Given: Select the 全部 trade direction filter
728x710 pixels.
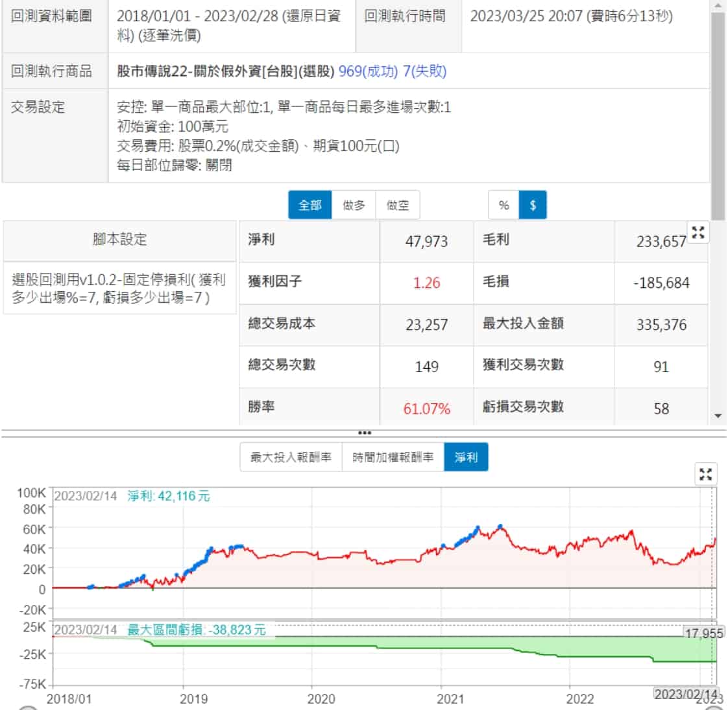Looking at the screenshot, I should point(310,205).
